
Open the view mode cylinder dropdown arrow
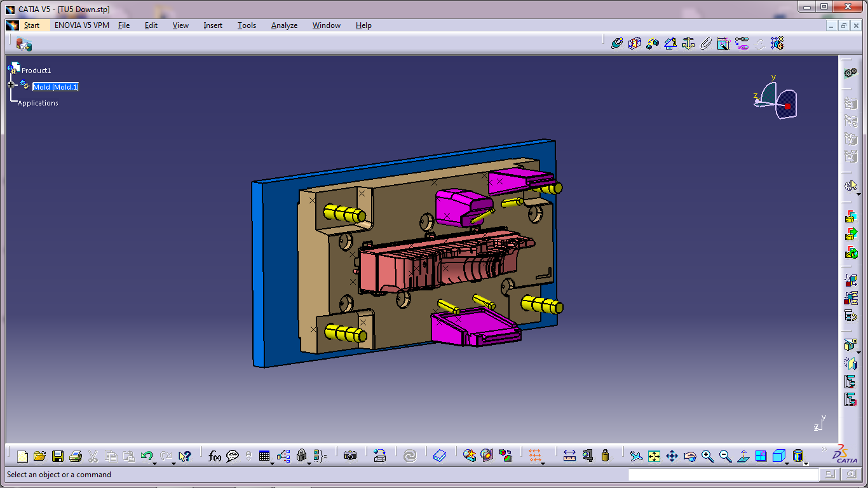806,463
